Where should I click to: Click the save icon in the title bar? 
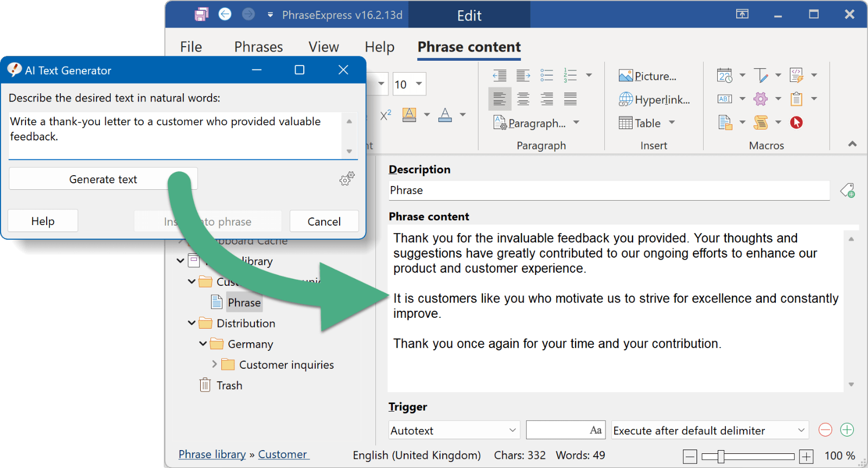pyautogui.click(x=201, y=14)
